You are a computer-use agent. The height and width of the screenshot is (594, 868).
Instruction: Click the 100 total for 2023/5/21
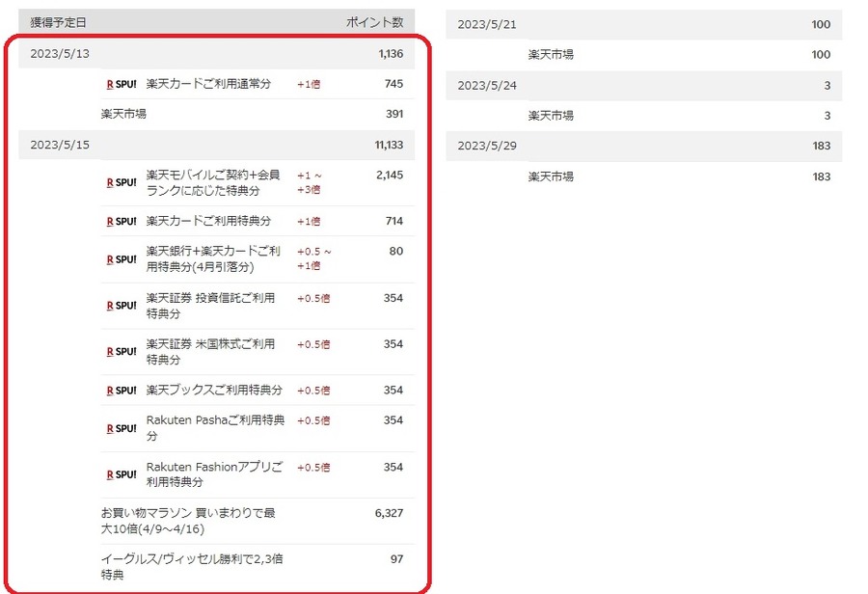(821, 24)
